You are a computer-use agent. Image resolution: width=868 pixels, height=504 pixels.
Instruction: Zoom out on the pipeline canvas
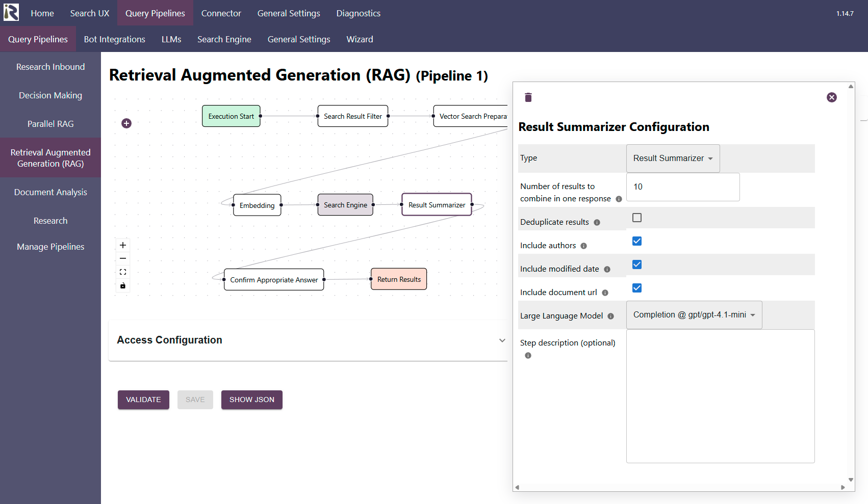[123, 258]
